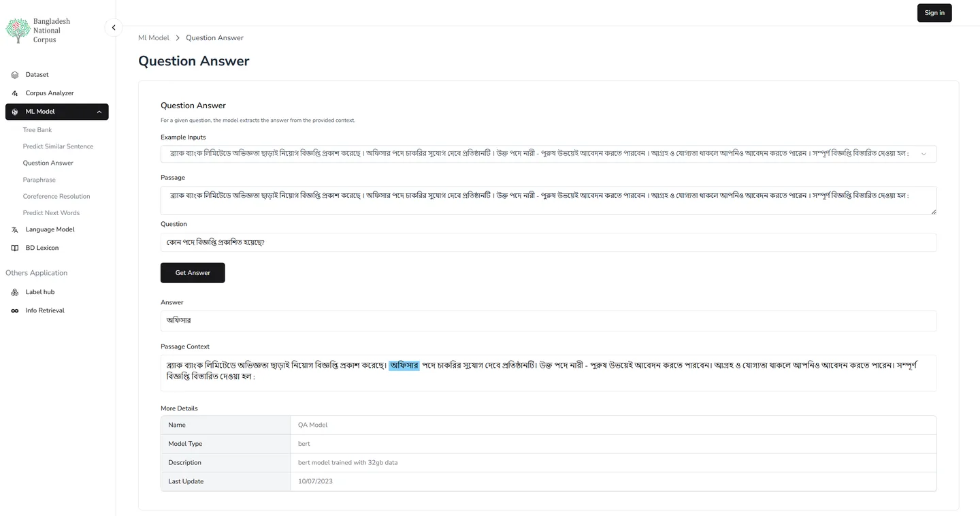Click the Answer output field
This screenshot has width=980, height=516.
(x=549, y=321)
